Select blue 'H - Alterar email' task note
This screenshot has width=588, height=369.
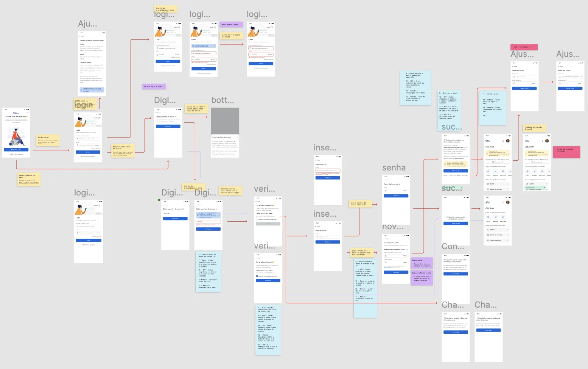pos(493,108)
